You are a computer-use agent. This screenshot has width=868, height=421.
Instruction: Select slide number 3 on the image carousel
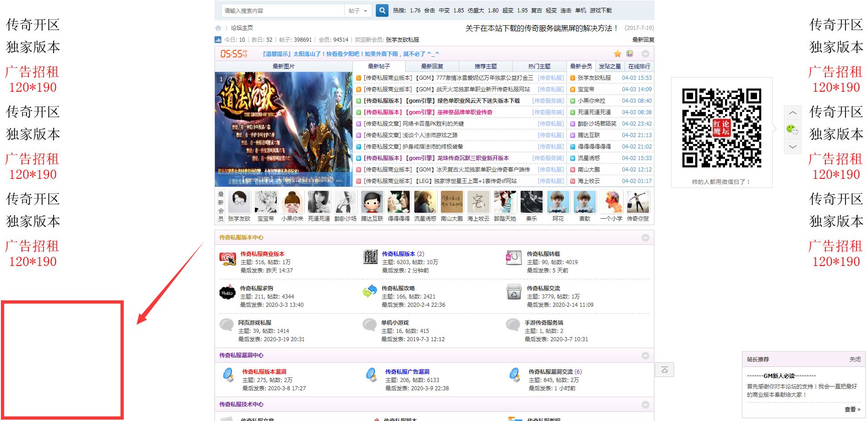tap(240, 79)
